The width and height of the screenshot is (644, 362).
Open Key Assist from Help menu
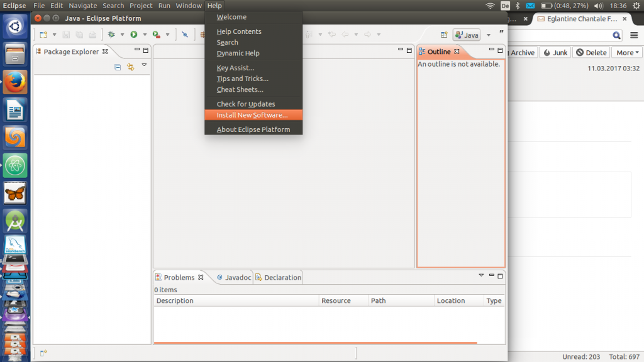(x=253, y=68)
